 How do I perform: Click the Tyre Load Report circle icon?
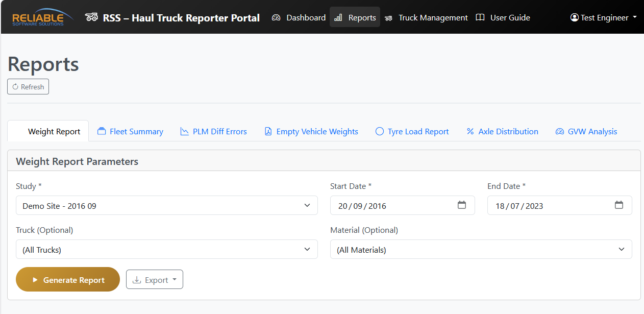[380, 131]
